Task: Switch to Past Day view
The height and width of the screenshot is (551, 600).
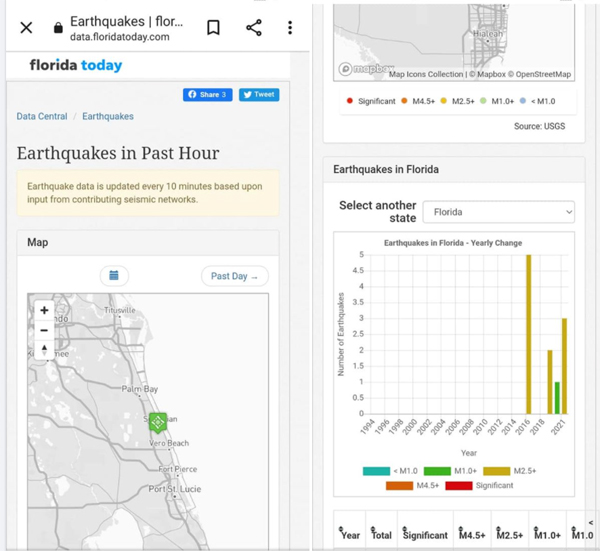Action: pos(235,276)
